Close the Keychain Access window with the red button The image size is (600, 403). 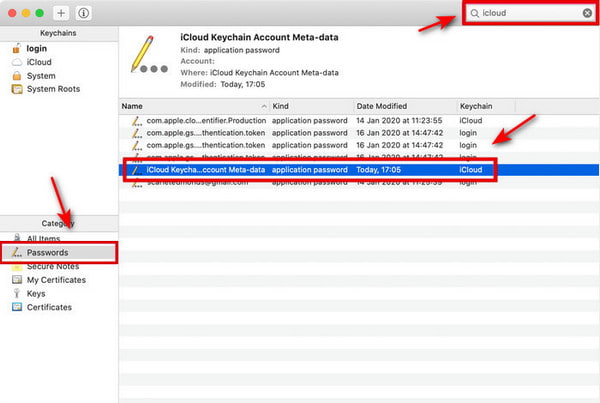12,13
